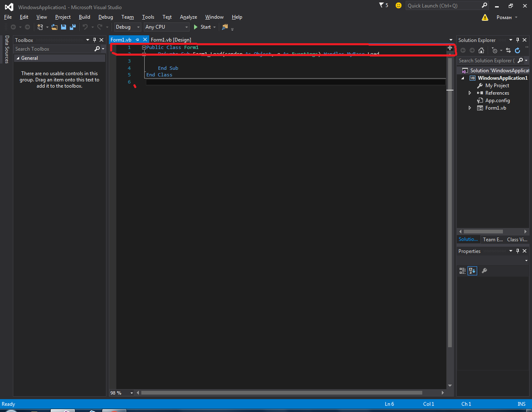This screenshot has height=412, width=532.
Task: Click the yellow warning triangle icon
Action: point(485,17)
